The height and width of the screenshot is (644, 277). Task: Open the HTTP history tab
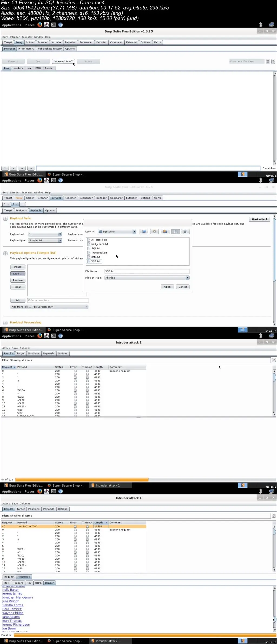[x=26, y=49]
